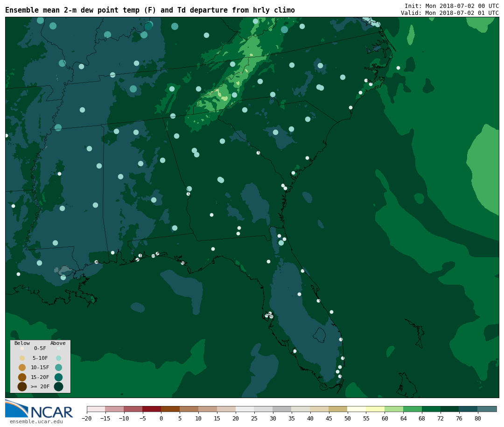Viewport: 504px width, 427px height.
Task: Pick the brown swatch between 0 and 5
Action: [x=170, y=409]
